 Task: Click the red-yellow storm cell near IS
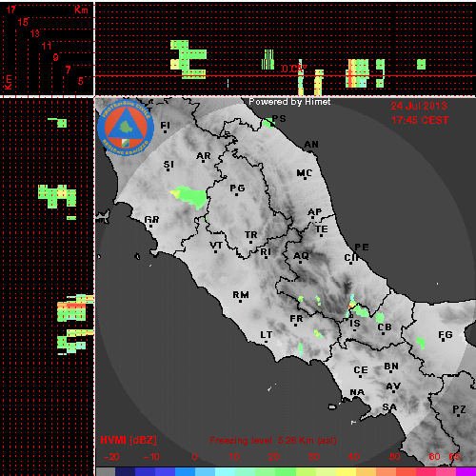(352, 306)
